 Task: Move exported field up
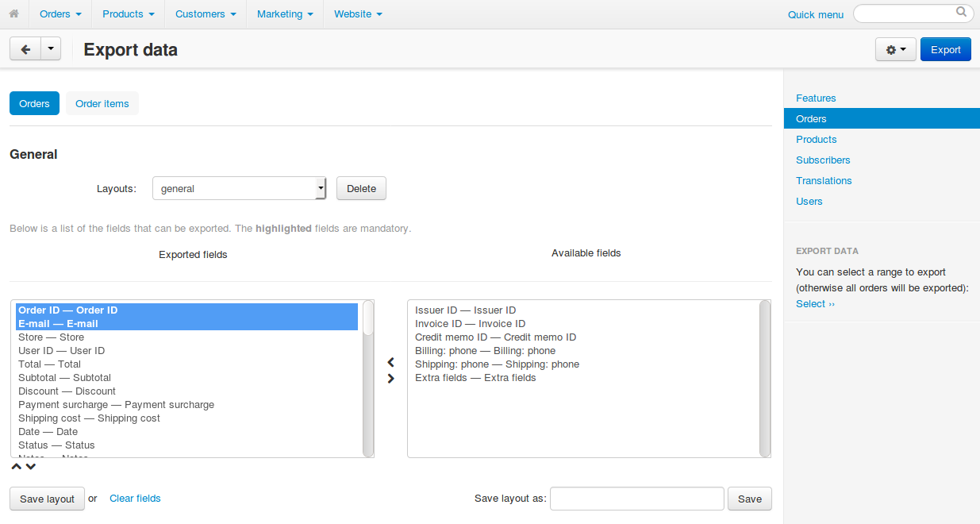point(16,466)
